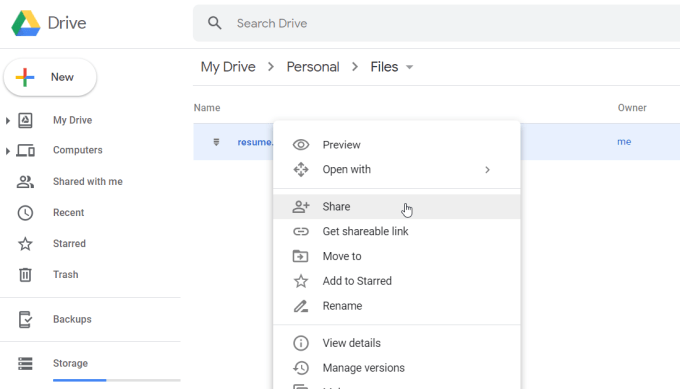Image resolution: width=680 pixels, height=389 pixels.
Task: Choose Rename from the context menu
Action: (397, 306)
